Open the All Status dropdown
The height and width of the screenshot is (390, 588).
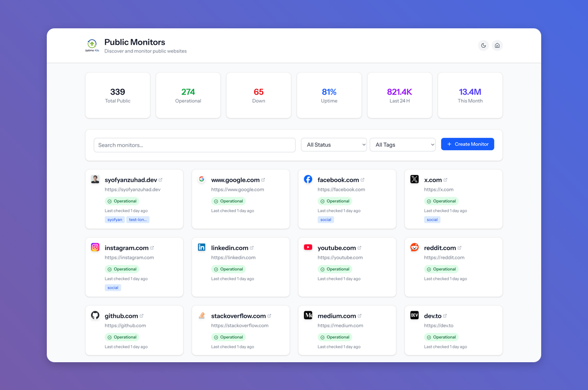pyautogui.click(x=334, y=145)
